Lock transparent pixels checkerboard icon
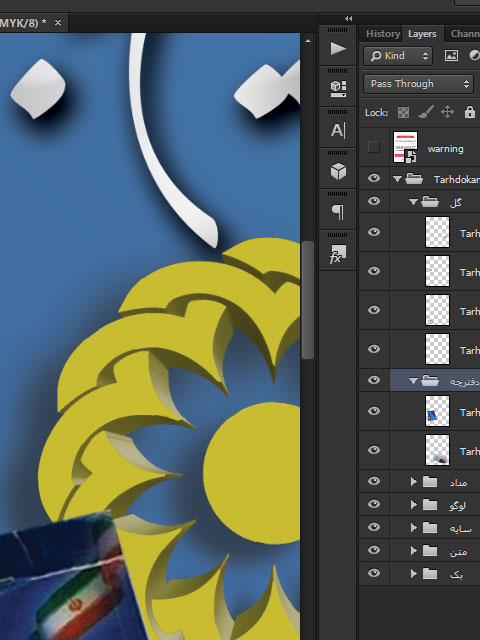Screen dimensions: 480x640 click(403, 112)
